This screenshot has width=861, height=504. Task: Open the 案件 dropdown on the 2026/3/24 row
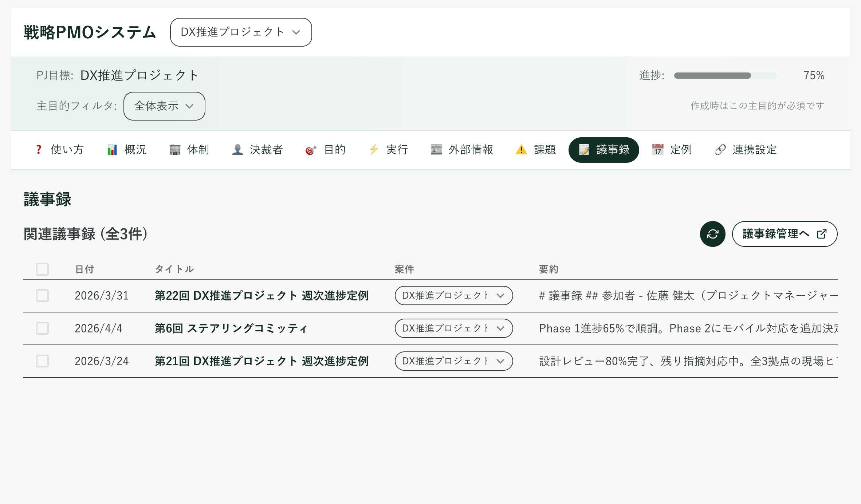click(x=453, y=361)
